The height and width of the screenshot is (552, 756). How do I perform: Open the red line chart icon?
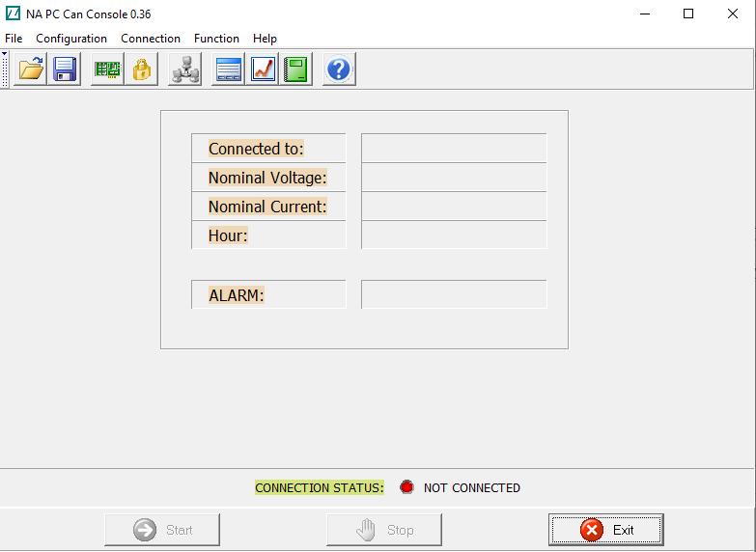[263, 69]
